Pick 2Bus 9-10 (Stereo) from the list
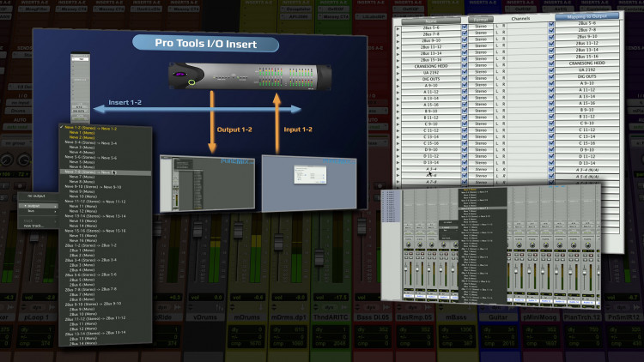644x362 pixels. 93,305
